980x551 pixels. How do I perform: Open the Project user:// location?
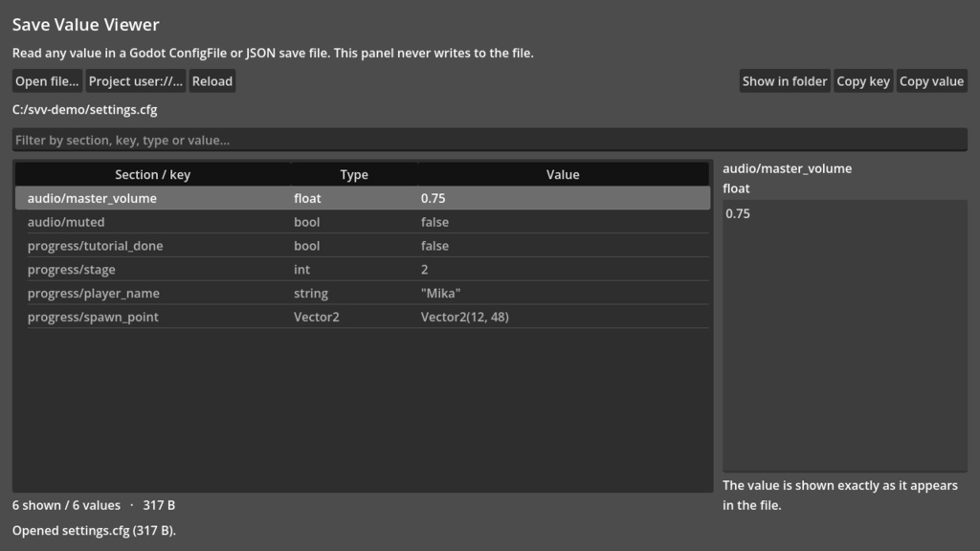tap(136, 81)
